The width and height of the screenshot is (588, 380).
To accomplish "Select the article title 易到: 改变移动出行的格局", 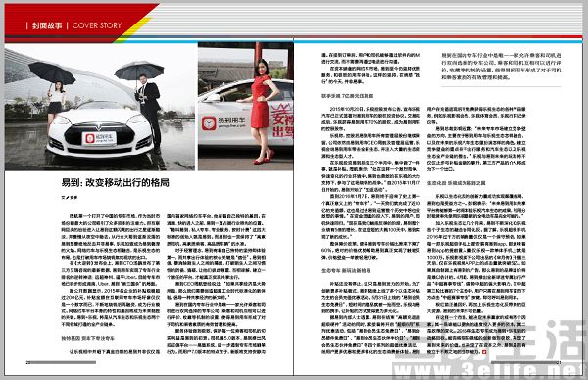I will point(115,183).
